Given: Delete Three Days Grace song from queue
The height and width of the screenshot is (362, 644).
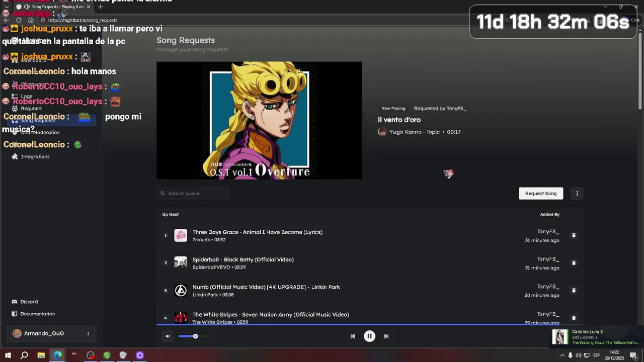Looking at the screenshot, I should [x=574, y=235].
